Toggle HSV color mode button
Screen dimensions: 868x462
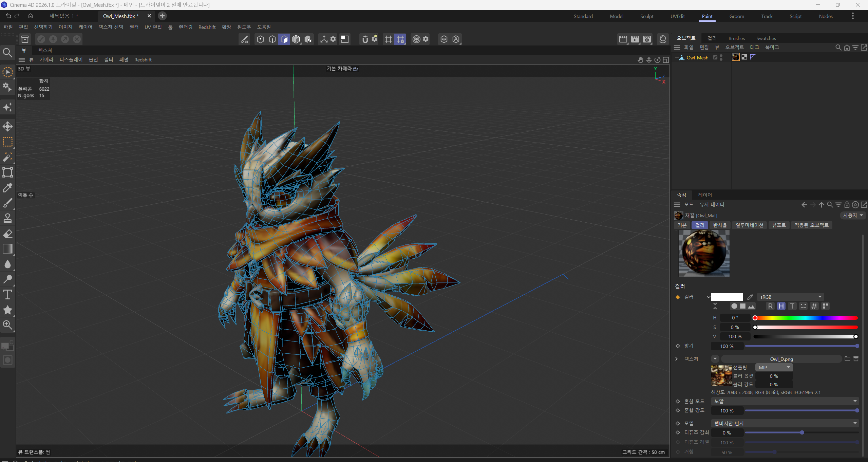[781, 306]
